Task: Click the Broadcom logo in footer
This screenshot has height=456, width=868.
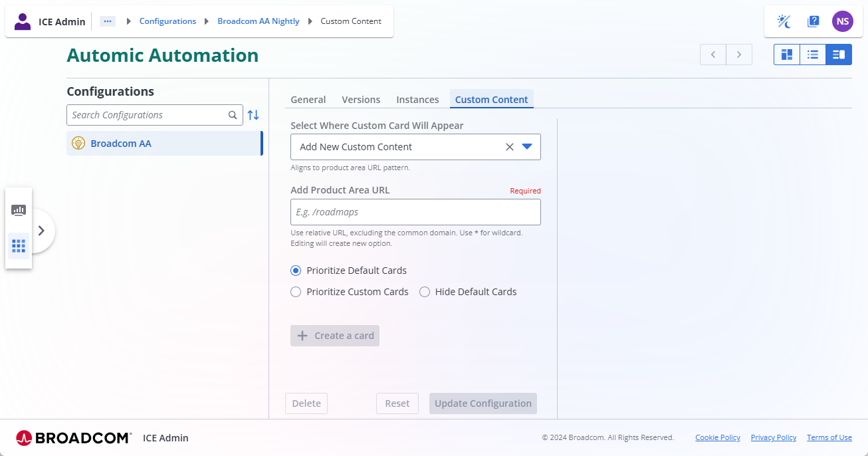Action: (x=73, y=437)
